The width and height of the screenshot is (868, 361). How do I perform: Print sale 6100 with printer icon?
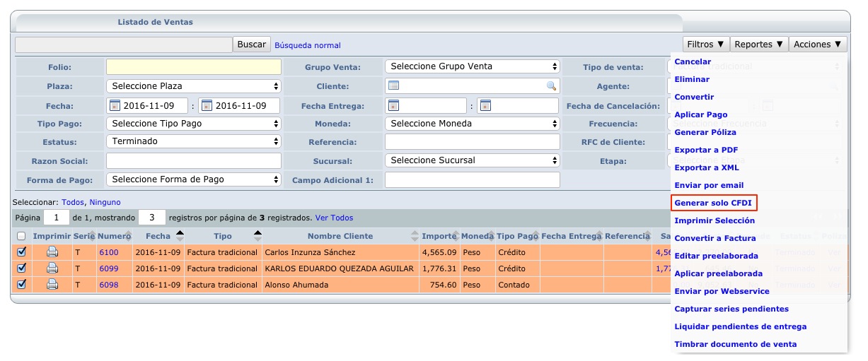(x=52, y=251)
